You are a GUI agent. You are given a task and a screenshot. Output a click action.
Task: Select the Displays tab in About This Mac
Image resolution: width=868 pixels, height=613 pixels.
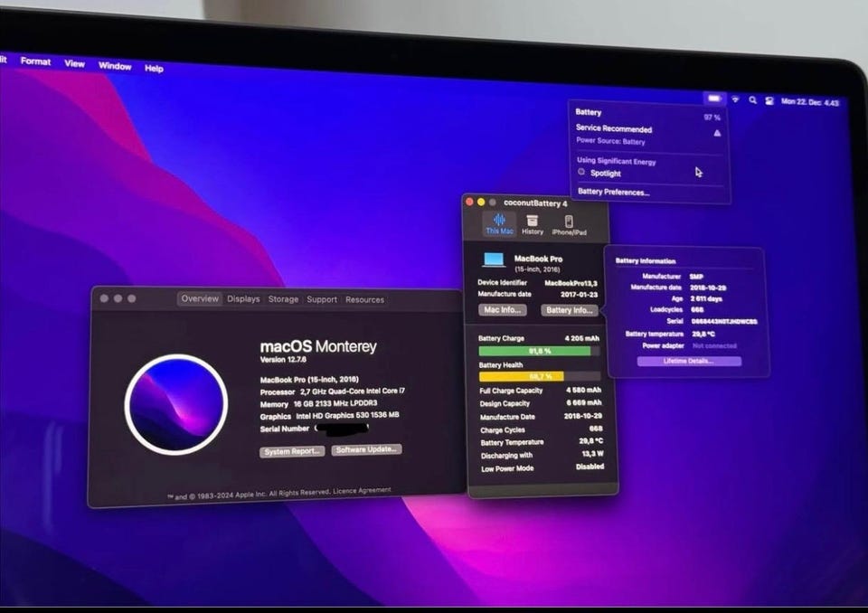(x=243, y=299)
